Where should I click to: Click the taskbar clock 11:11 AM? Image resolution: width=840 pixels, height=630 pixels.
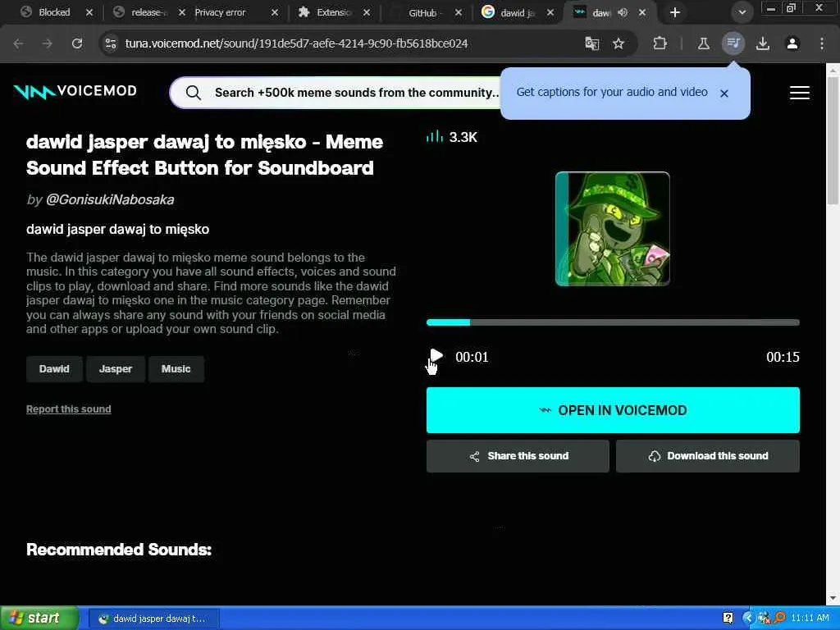810,619
